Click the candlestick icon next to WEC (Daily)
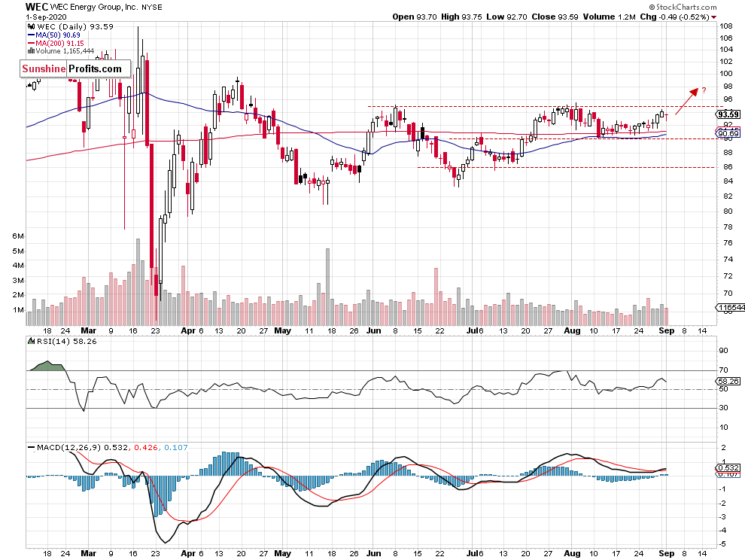Image resolution: width=745 pixels, height=560 pixels. coord(30,26)
